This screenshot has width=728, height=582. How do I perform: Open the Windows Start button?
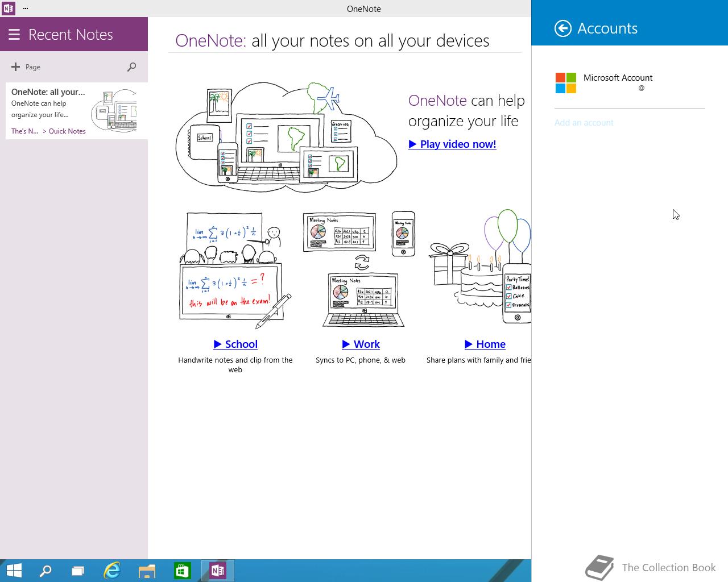point(14,571)
